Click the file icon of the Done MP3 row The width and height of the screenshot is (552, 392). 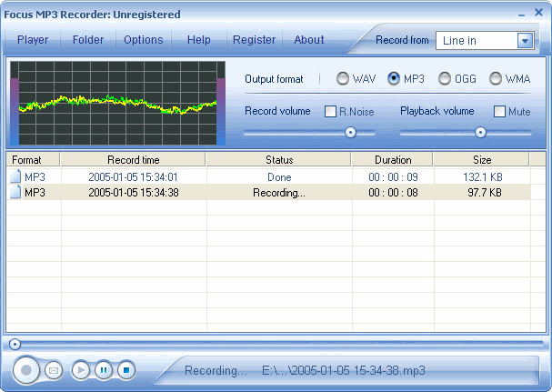point(15,176)
